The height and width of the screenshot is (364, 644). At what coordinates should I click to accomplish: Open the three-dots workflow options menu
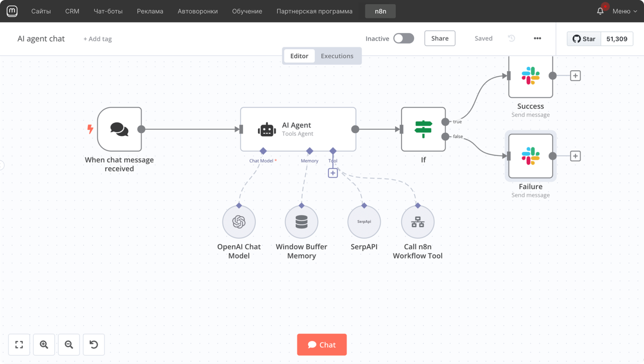(537, 38)
